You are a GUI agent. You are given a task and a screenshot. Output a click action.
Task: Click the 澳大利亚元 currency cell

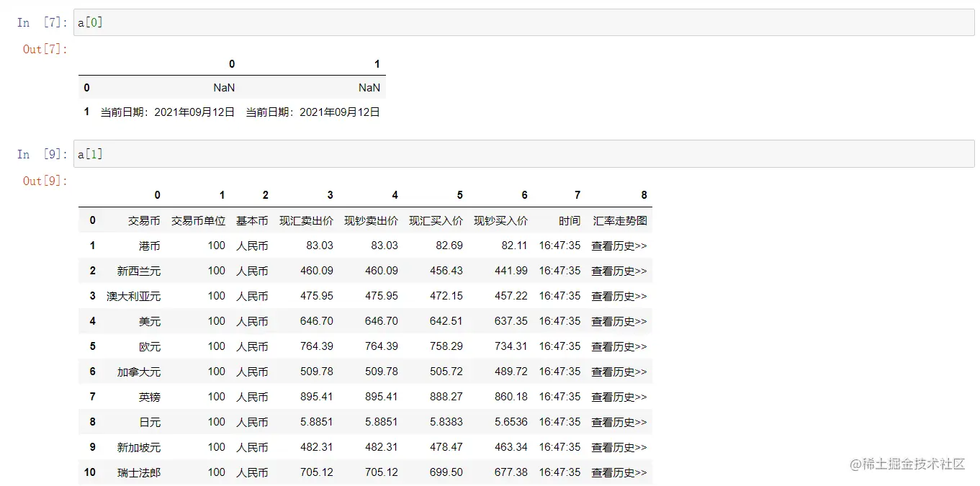[134, 296]
